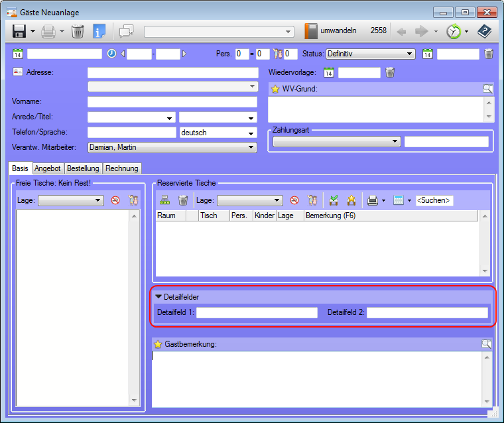Switch to the Rechnung tab
This screenshot has width=504, height=423.
pyautogui.click(x=121, y=168)
